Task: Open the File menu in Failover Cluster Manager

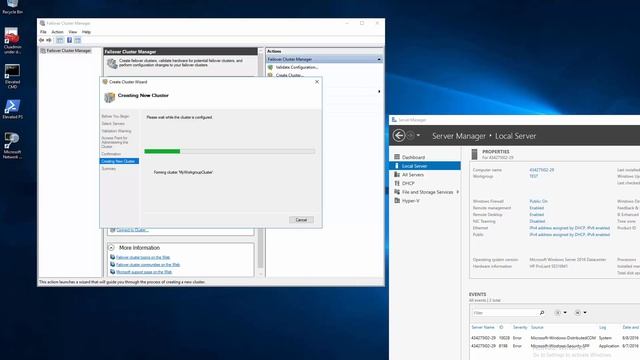Action: point(43,32)
